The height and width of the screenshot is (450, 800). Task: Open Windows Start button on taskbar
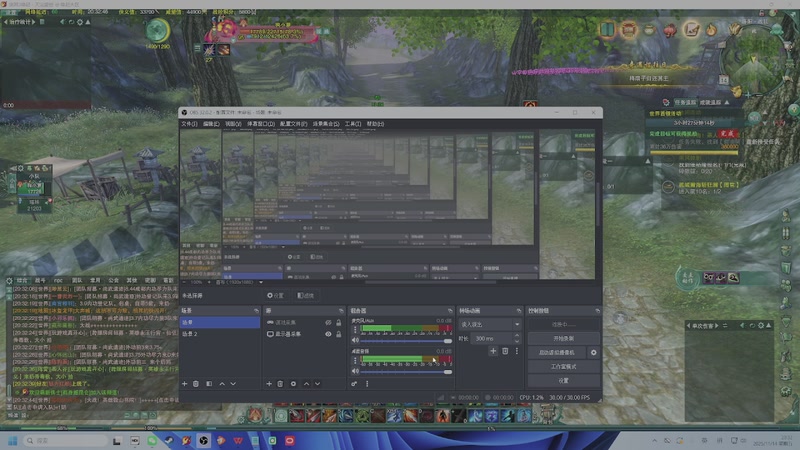click(x=13, y=441)
